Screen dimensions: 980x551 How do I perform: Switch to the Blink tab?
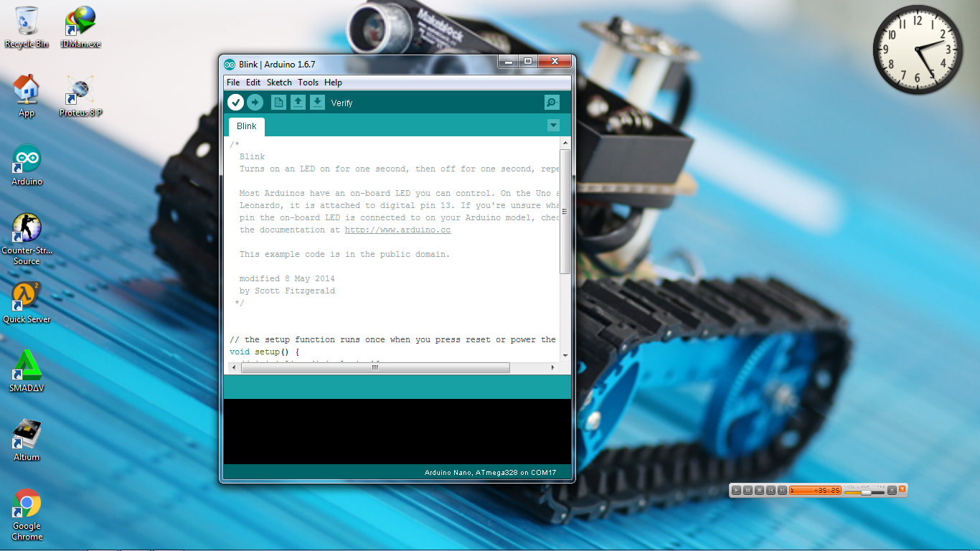point(245,126)
